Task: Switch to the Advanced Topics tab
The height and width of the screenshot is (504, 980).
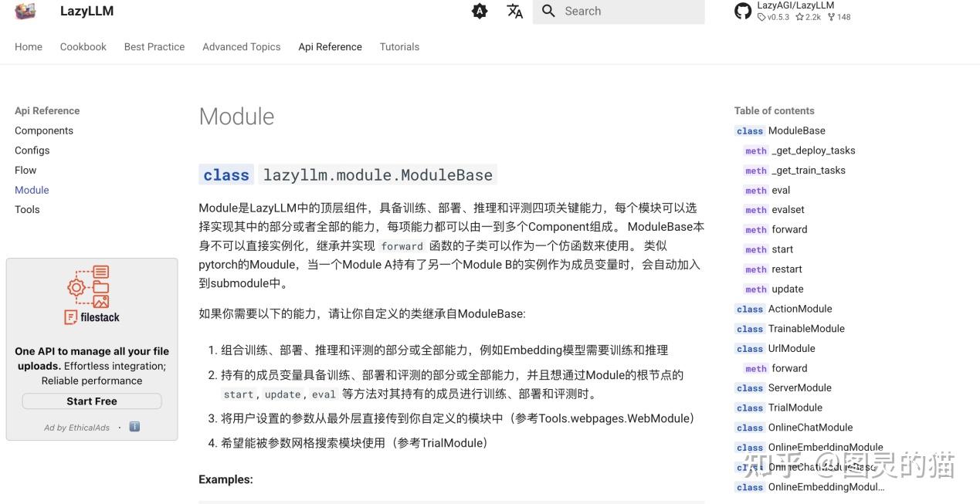Action: tap(241, 46)
